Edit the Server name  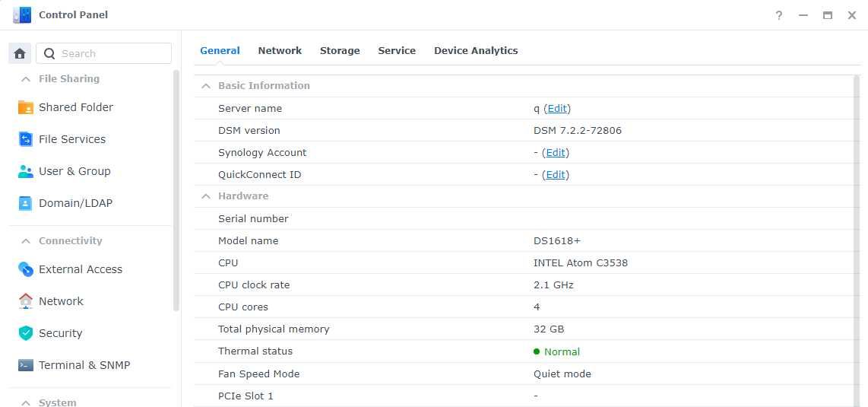click(x=557, y=109)
